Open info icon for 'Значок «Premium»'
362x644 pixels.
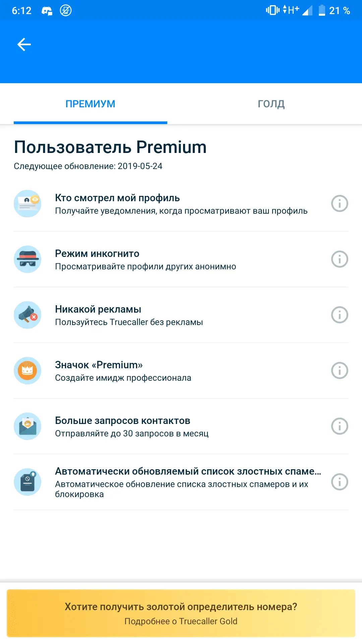[x=340, y=371]
